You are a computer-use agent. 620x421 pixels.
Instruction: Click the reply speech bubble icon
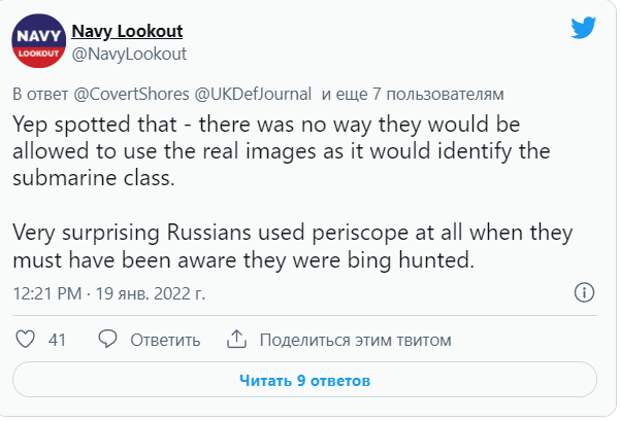(x=107, y=339)
